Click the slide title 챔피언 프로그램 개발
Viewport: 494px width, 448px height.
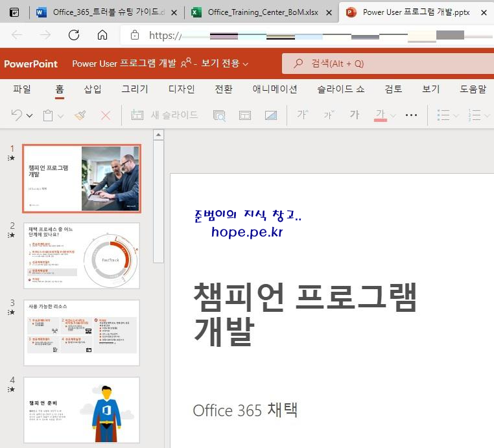[305, 314]
